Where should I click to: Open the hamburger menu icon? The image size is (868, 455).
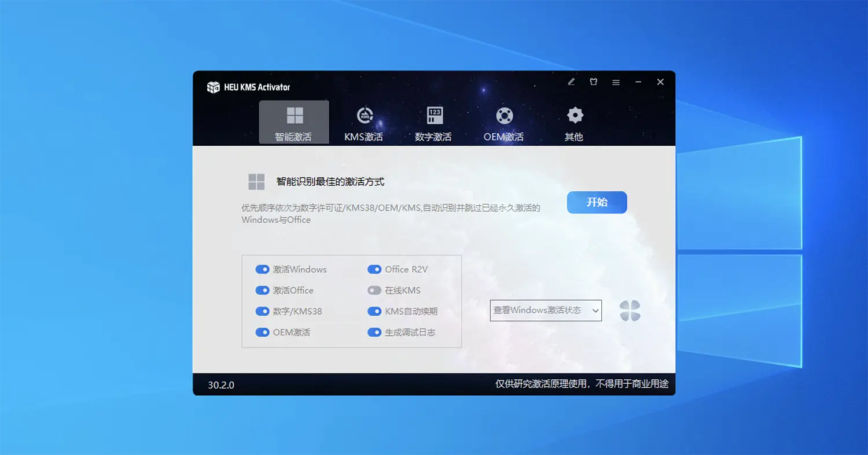pyautogui.click(x=616, y=82)
